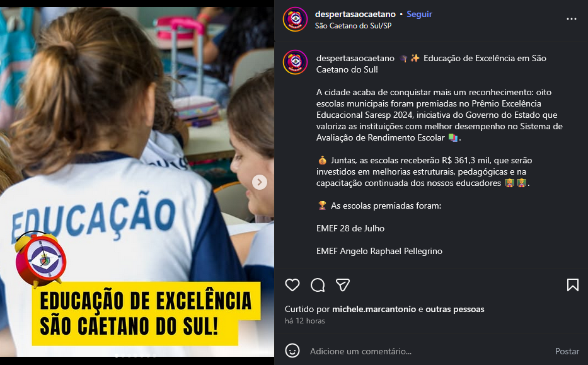Image resolution: width=588 pixels, height=365 pixels.
Task: Open the michele.marcantonio profile link
Action: point(374,309)
